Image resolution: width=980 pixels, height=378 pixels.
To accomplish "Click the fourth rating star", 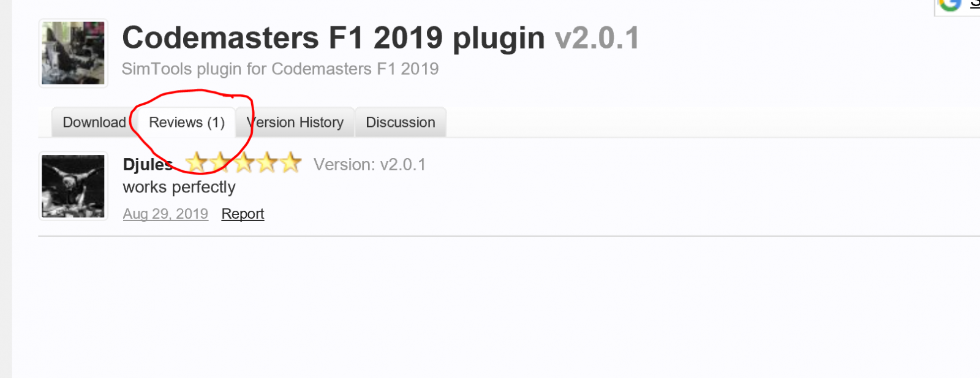I will click(x=267, y=163).
